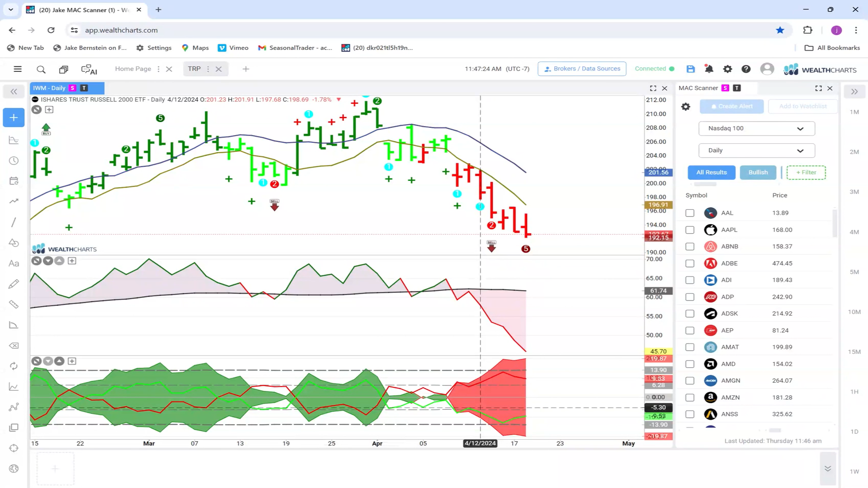Click the blue add widget plus button
Image resolution: width=868 pixels, height=488 pixels.
(14, 118)
